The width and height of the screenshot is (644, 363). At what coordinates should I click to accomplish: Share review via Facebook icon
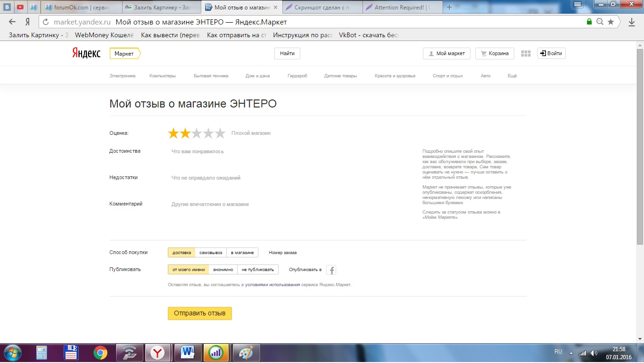coord(331,270)
